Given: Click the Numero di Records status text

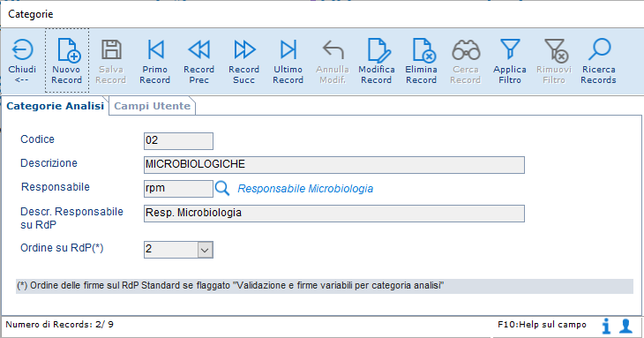Looking at the screenshot, I should click(x=60, y=325).
